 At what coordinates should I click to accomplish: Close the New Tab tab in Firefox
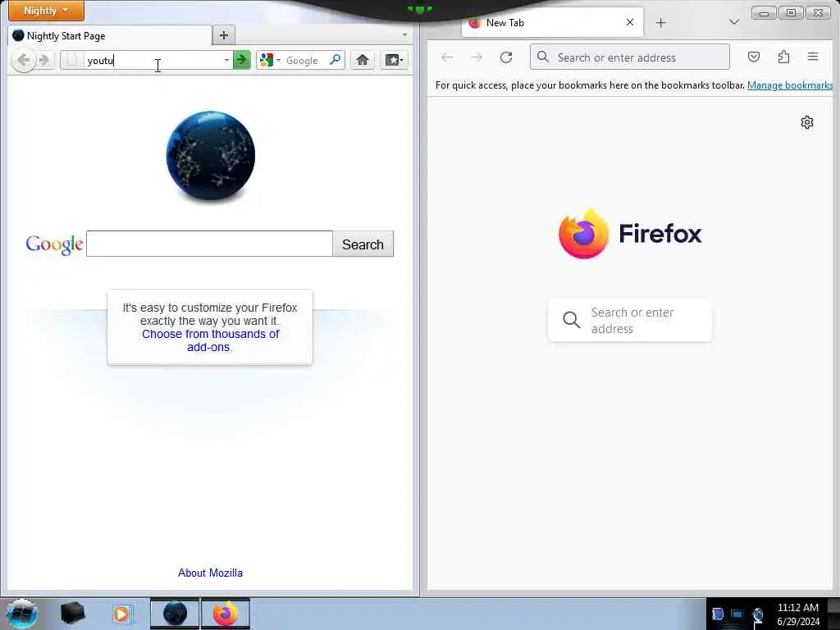pyautogui.click(x=630, y=22)
